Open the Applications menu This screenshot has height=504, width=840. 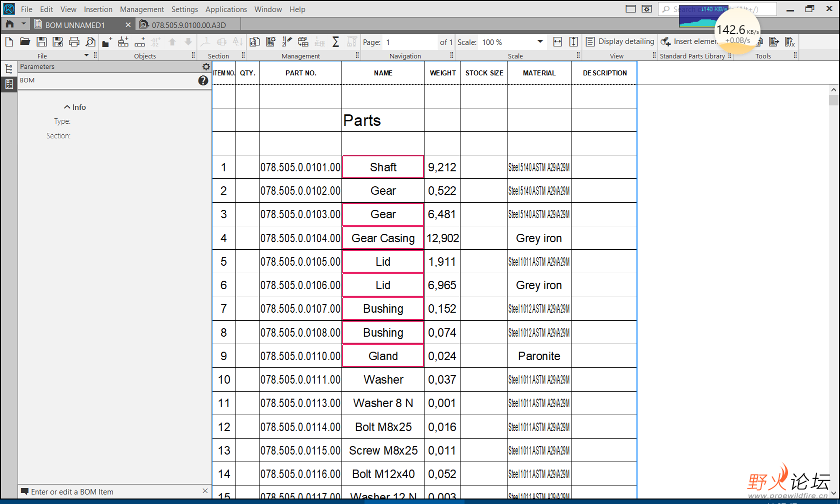click(x=226, y=9)
